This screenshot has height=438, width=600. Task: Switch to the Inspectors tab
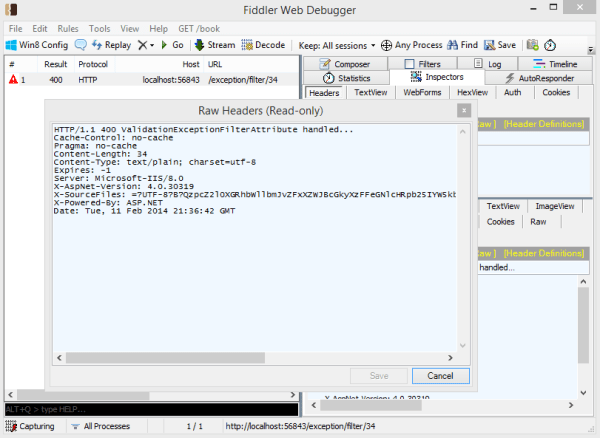click(x=437, y=77)
